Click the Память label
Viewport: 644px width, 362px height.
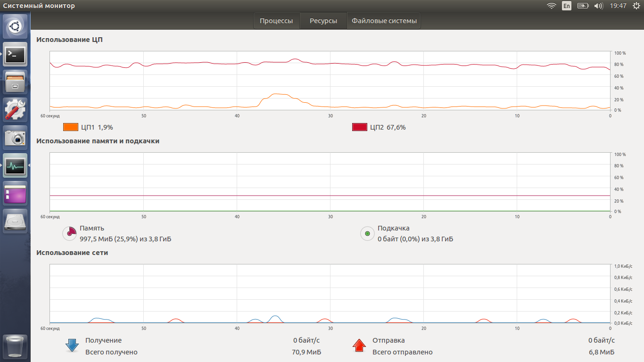pyautogui.click(x=92, y=228)
